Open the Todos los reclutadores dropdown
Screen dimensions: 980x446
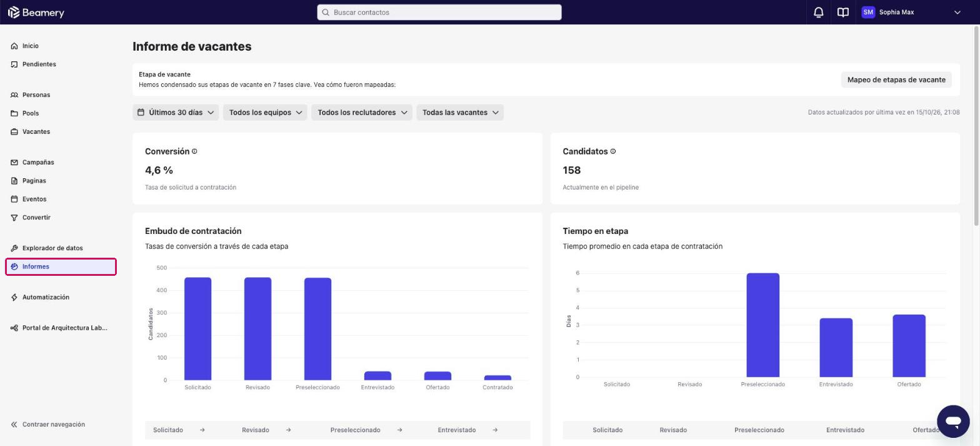tap(362, 113)
